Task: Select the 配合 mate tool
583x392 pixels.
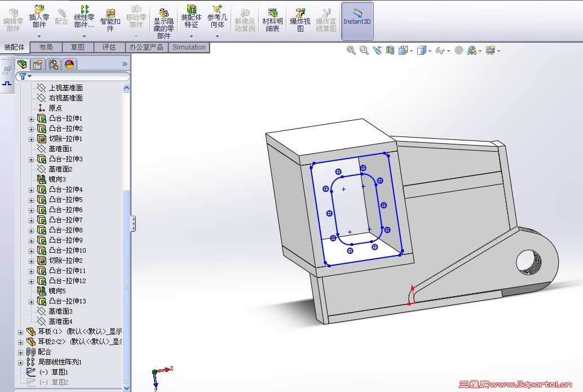Action: tap(61, 17)
